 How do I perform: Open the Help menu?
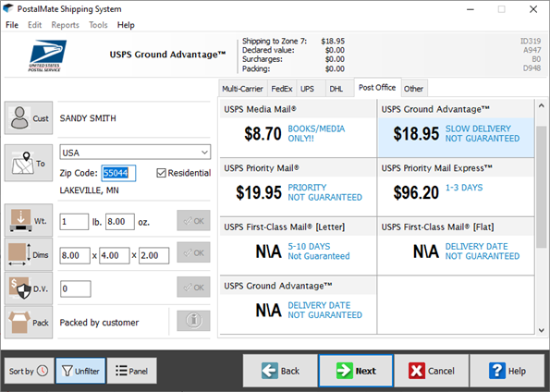126,25
